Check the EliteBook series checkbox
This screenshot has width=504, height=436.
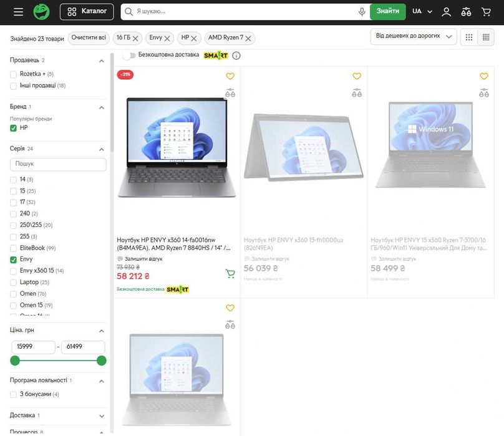pos(13,248)
